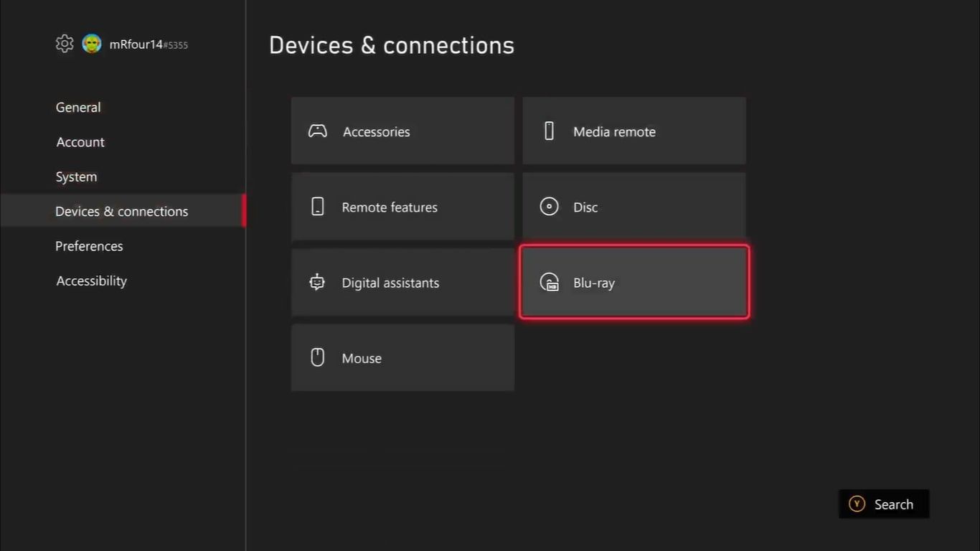Click the mouse icon on Mouse tile
This screenshot has width=980, height=551.
click(317, 357)
